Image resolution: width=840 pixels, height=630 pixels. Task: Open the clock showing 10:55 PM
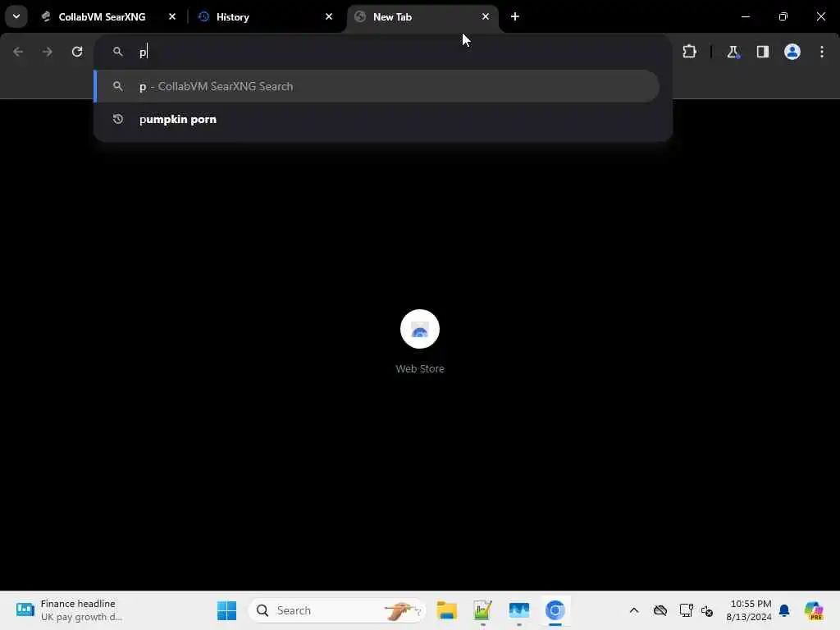point(749,610)
